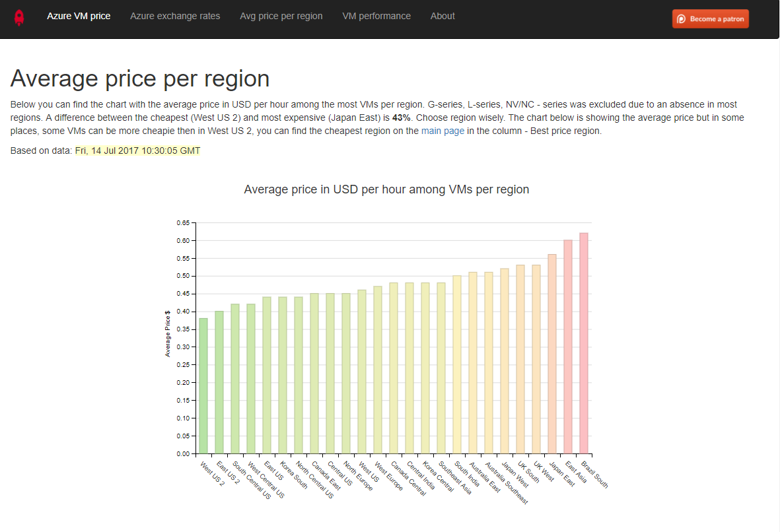780x532 pixels.
Task: Click the red rocket logo icon
Action: 19,17
